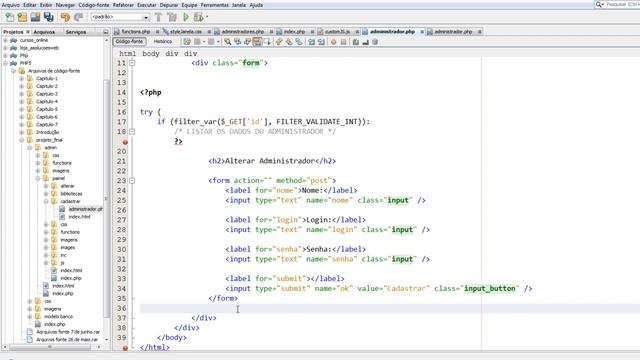
Task: Run the project with the green play icon
Action: pos(186,17)
